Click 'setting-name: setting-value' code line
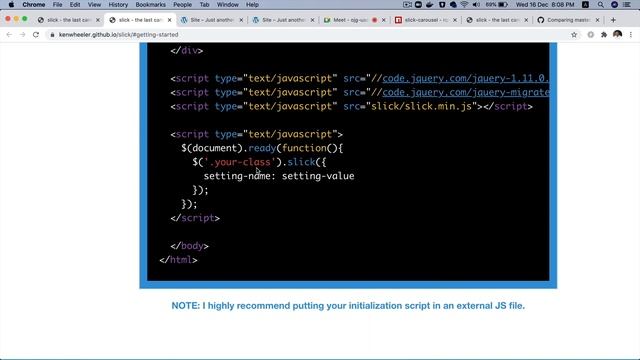Image resolution: width=640 pixels, height=360 pixels. click(x=279, y=176)
